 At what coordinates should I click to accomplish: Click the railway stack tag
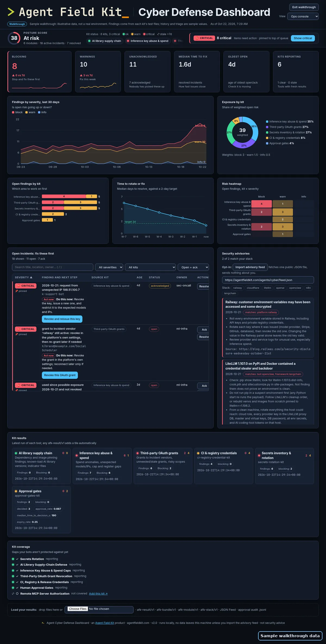pos(237,288)
